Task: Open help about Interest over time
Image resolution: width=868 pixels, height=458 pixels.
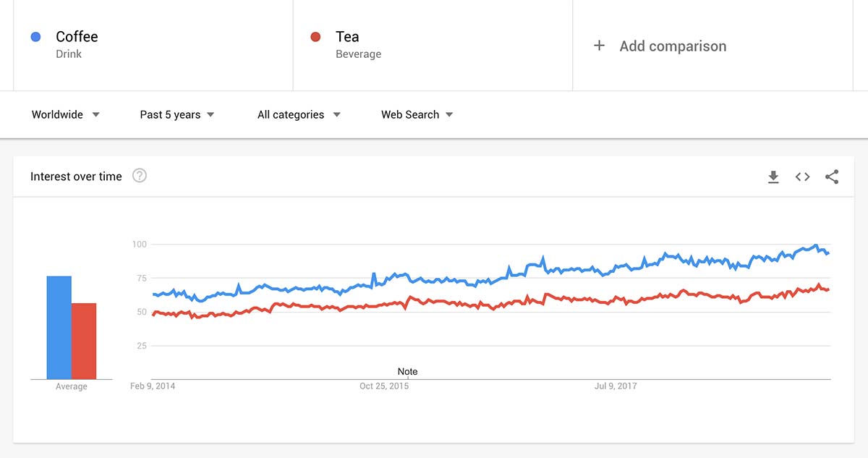Action: [139, 175]
